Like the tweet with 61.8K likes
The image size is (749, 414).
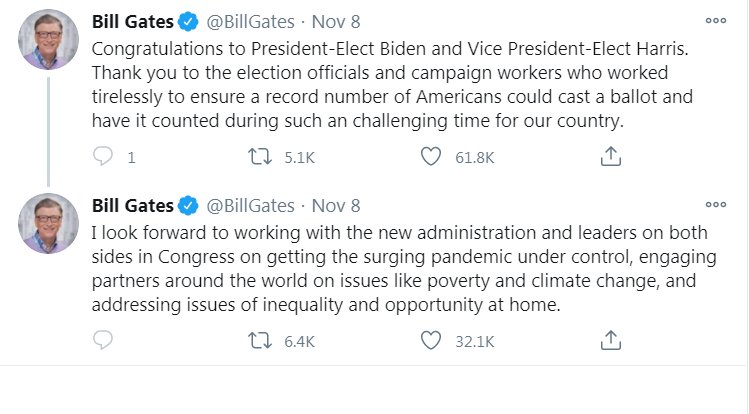(431, 157)
